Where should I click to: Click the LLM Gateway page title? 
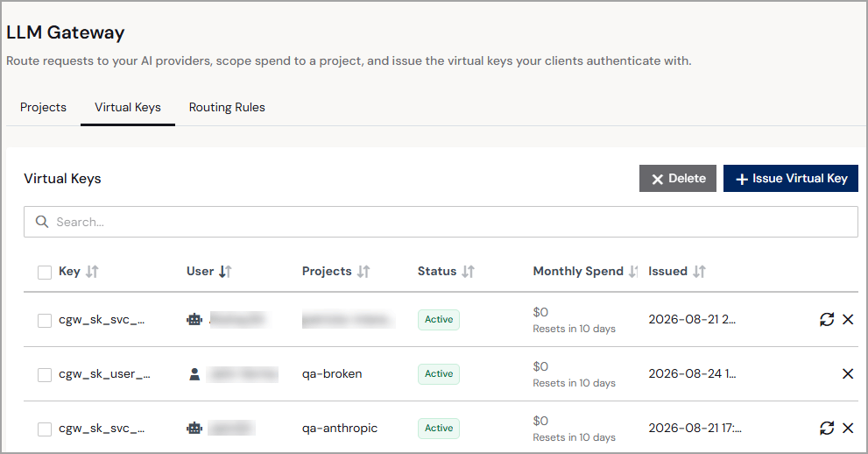click(x=66, y=32)
